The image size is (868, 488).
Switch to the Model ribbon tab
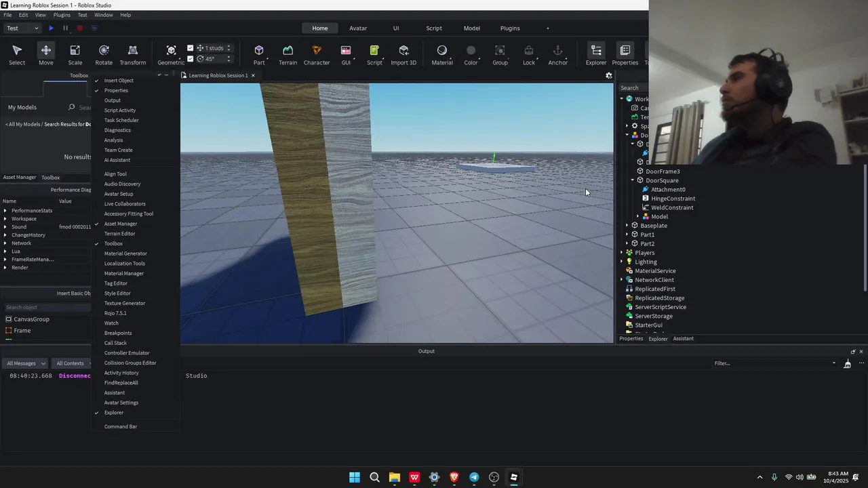[471, 28]
